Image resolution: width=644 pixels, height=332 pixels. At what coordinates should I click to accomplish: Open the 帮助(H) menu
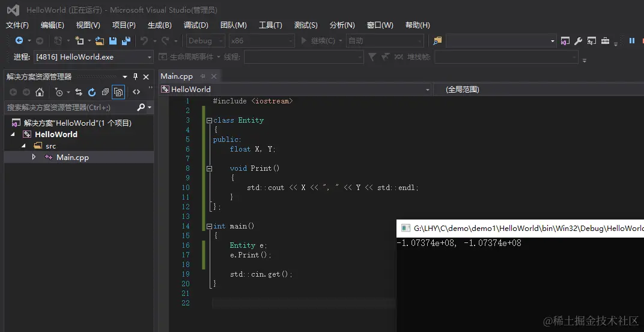pos(418,25)
